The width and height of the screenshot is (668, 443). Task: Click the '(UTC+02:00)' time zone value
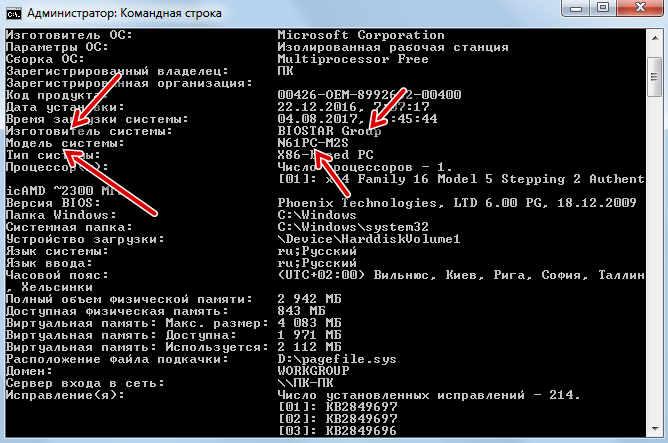[x=321, y=275]
